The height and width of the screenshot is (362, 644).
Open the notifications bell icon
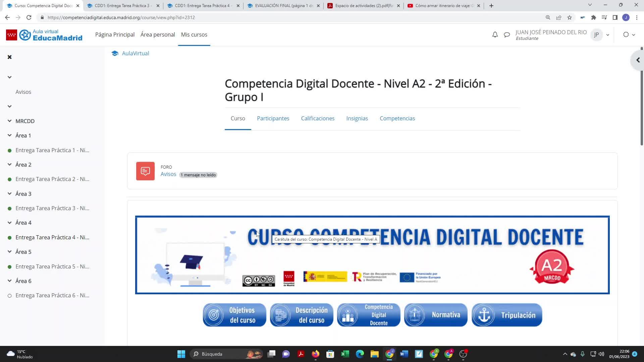click(495, 35)
